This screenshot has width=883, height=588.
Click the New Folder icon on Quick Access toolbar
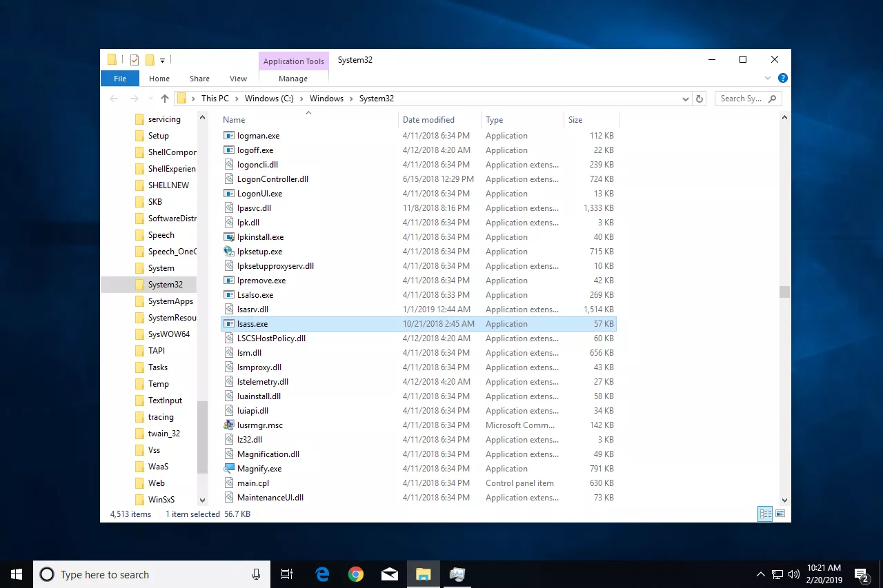click(x=150, y=59)
